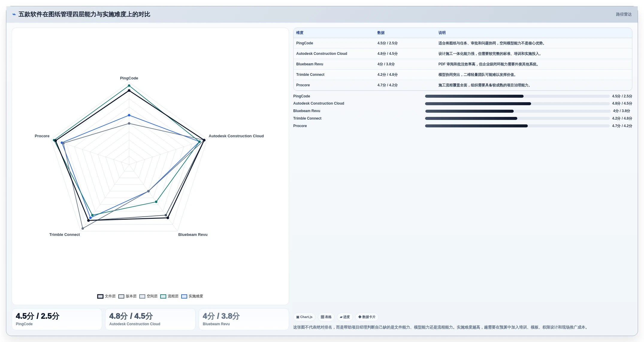Toggle the 文件层 legend series
The image size is (644, 342).
[x=106, y=296]
